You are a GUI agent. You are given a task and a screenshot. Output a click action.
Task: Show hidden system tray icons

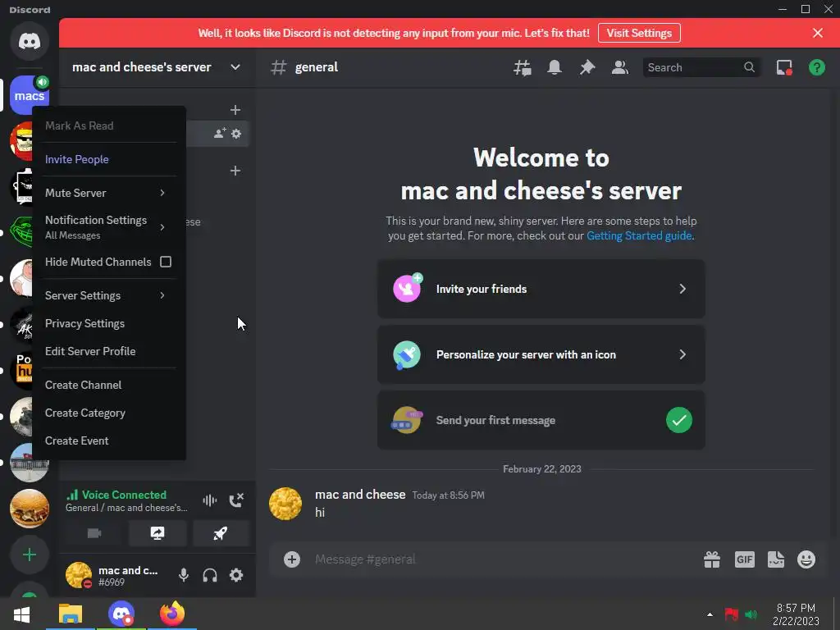(x=710, y=614)
